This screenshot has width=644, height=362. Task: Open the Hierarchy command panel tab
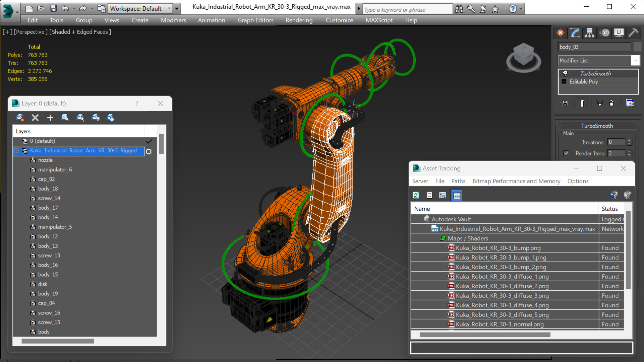pos(589,32)
